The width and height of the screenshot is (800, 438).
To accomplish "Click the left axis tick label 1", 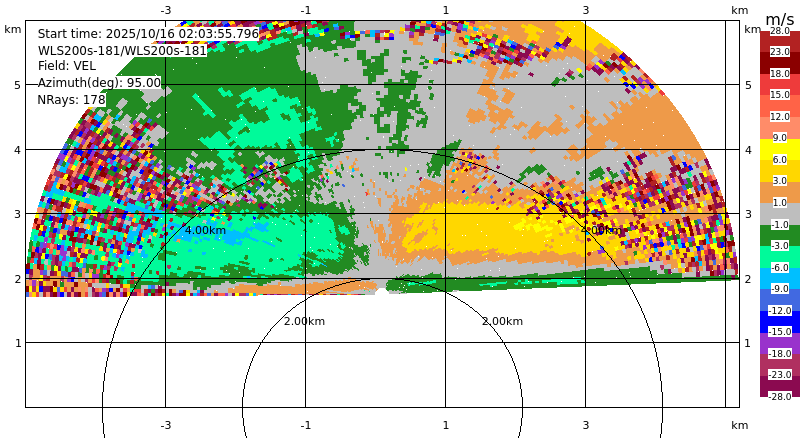I will click(x=18, y=343).
